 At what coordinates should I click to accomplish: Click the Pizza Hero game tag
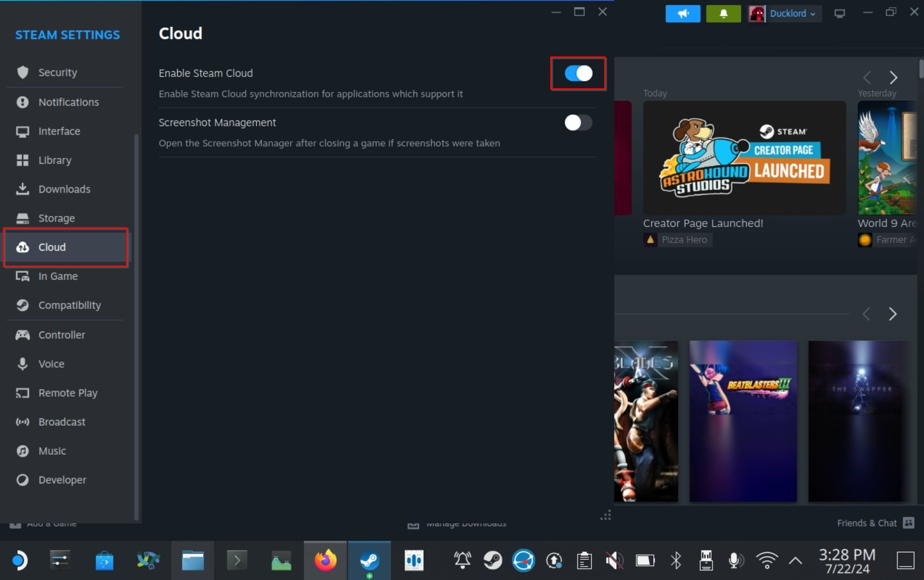(677, 240)
